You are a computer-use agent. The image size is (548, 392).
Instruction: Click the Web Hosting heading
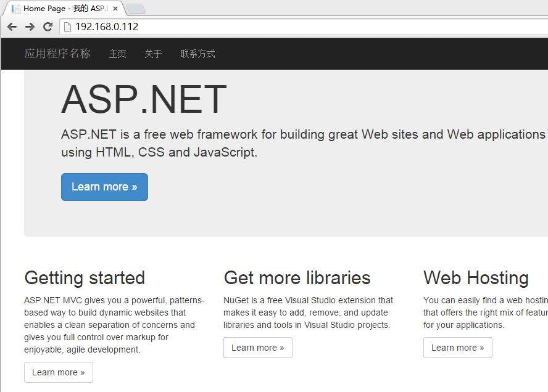476,278
